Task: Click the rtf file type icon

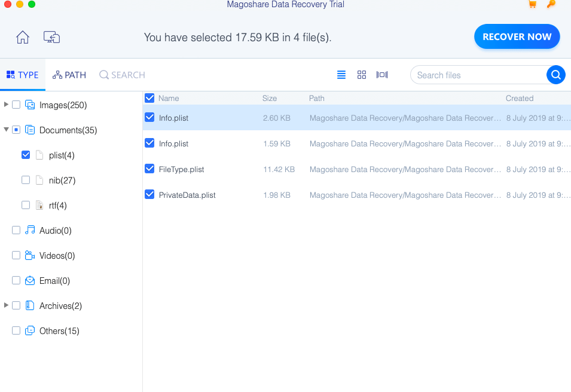Action: pos(39,206)
